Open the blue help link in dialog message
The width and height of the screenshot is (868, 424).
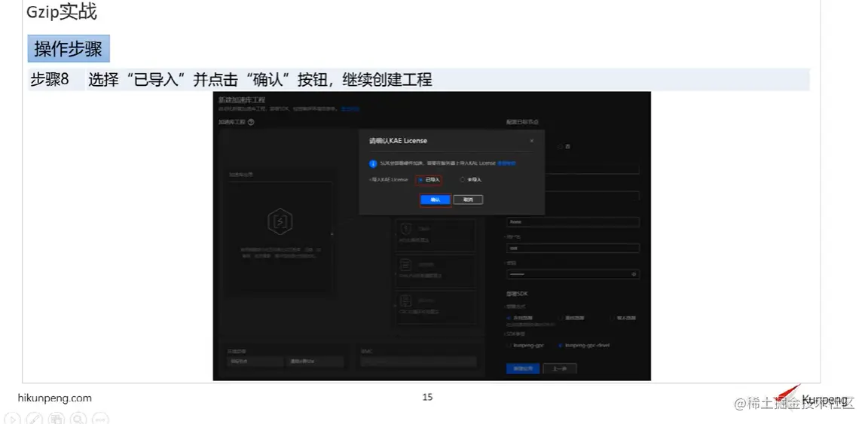(506, 164)
